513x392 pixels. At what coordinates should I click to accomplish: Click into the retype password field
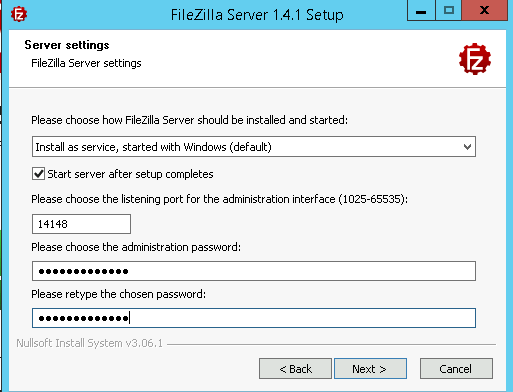point(254,318)
